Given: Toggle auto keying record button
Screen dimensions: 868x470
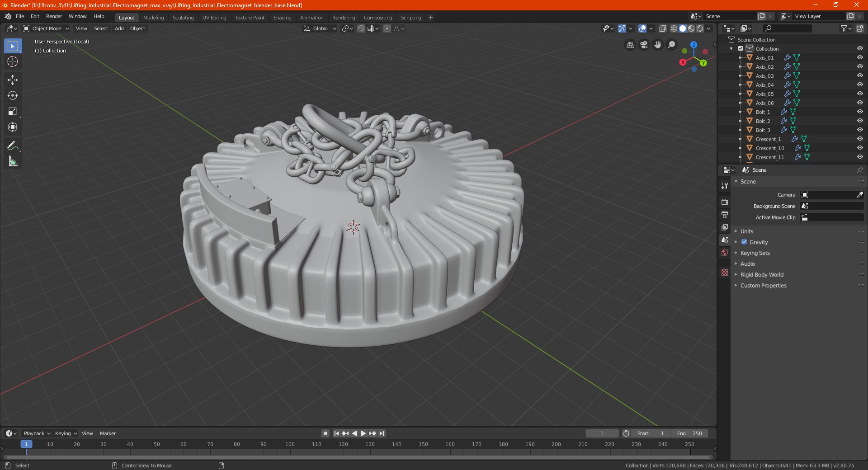Looking at the screenshot, I should click(x=325, y=433).
